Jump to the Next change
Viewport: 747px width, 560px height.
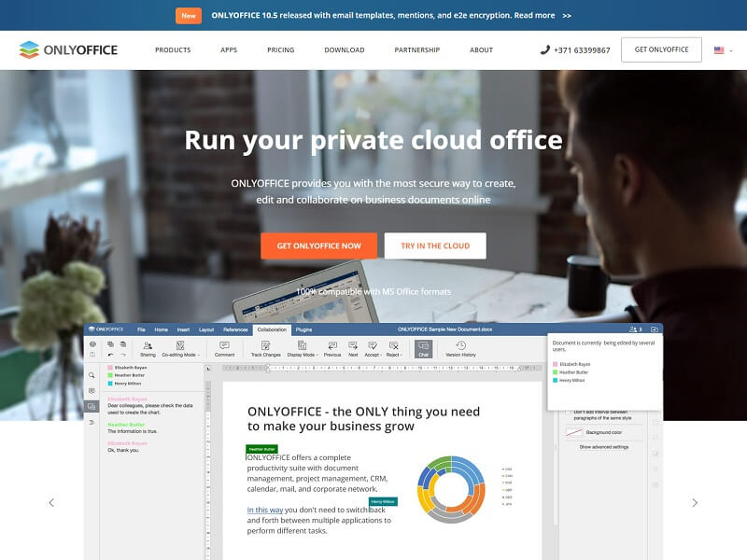[353, 349]
